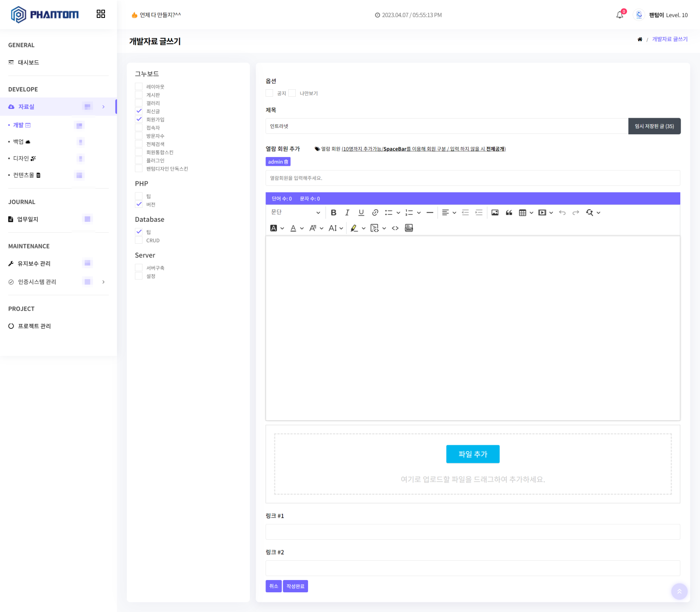Click the 파일 추가 button
The width and height of the screenshot is (700, 612).
472,454
